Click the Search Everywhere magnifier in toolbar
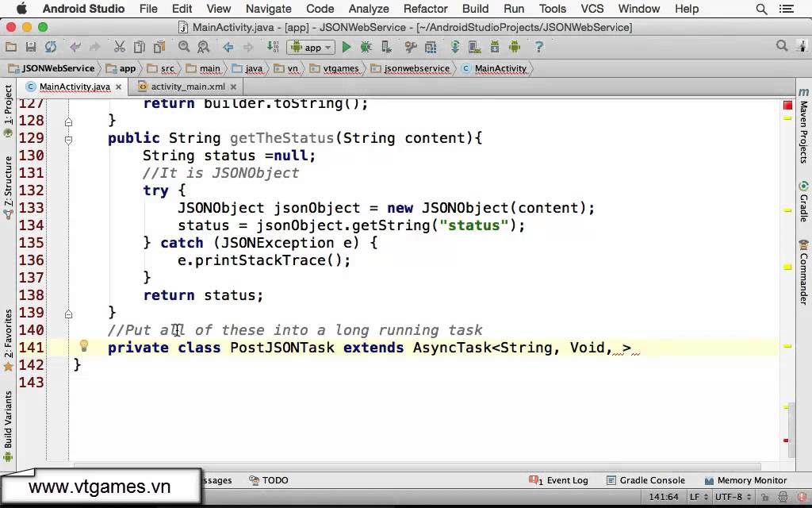812x508 pixels. click(782, 46)
